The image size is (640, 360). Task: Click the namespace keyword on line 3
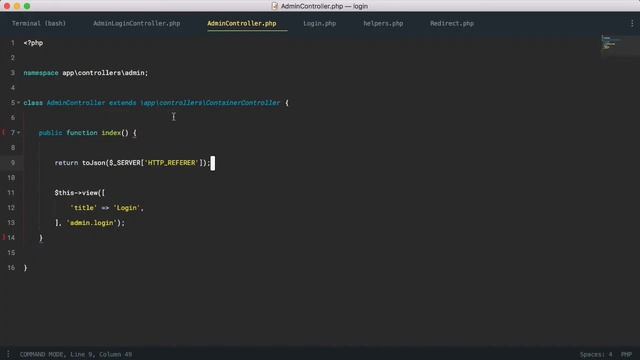click(x=41, y=73)
